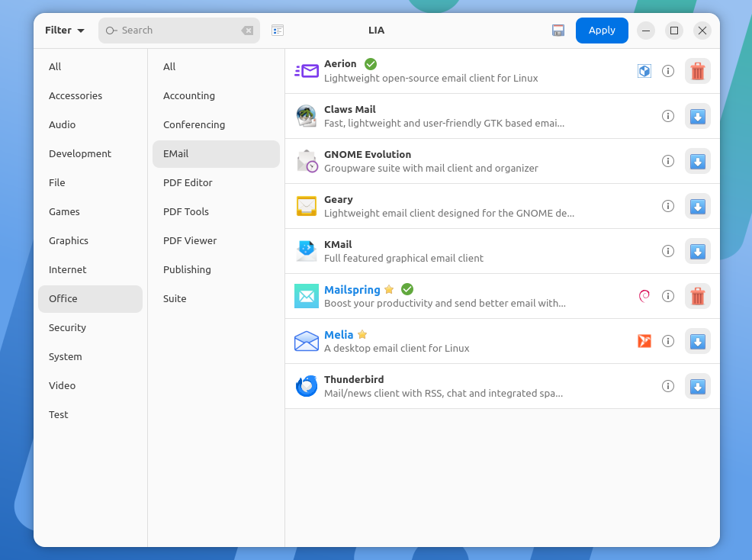
Task: Select the Internet category
Action: 90,269
